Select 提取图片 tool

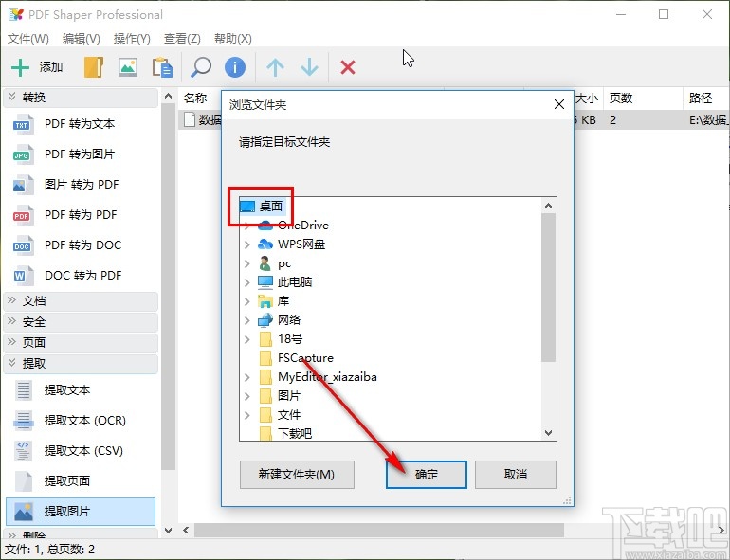click(x=80, y=511)
